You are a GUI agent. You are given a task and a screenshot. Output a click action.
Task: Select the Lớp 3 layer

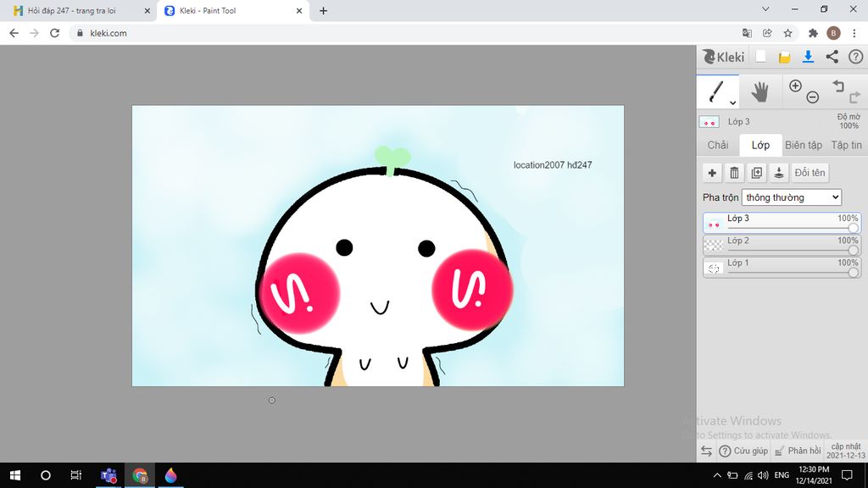[x=782, y=223]
